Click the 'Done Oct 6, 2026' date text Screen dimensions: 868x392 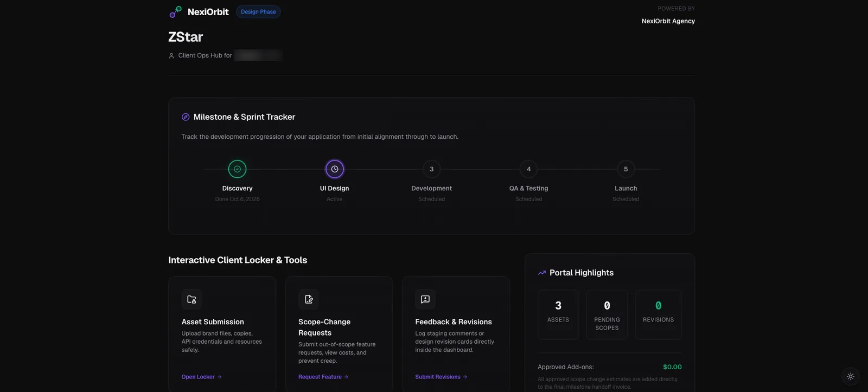click(x=237, y=199)
